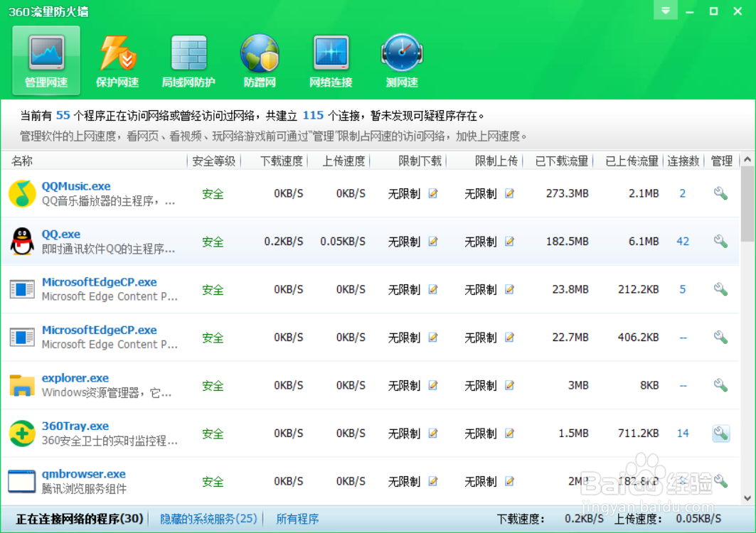This screenshot has height=533, width=756.
Task: Show 正在连接网络的程序(30) list
Action: click(x=80, y=519)
